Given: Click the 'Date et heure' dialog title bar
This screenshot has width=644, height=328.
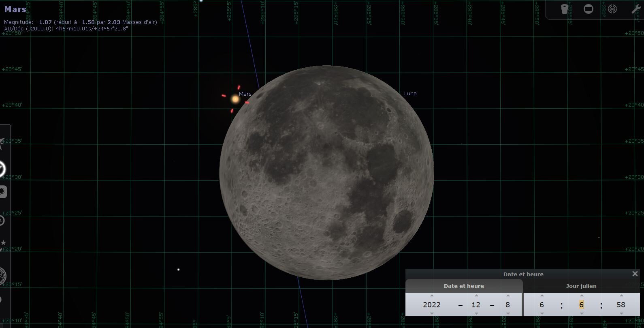Looking at the screenshot, I should [x=523, y=274].
